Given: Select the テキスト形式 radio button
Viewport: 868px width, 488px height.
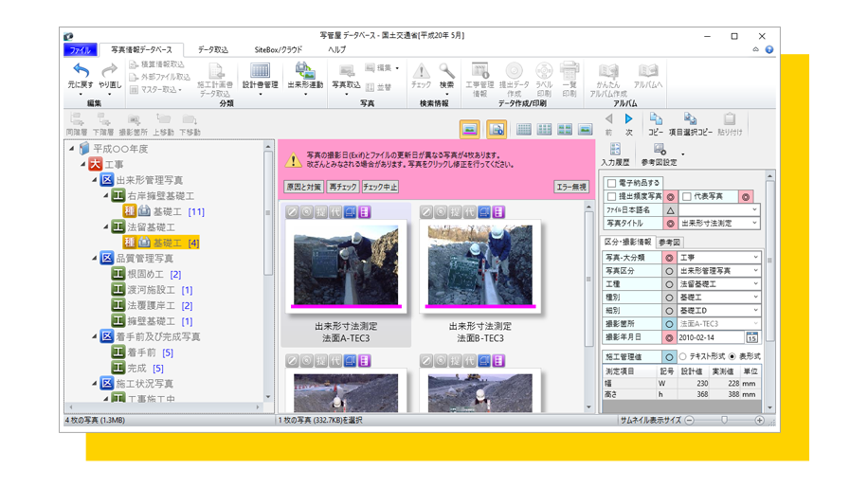Looking at the screenshot, I should 682,356.
